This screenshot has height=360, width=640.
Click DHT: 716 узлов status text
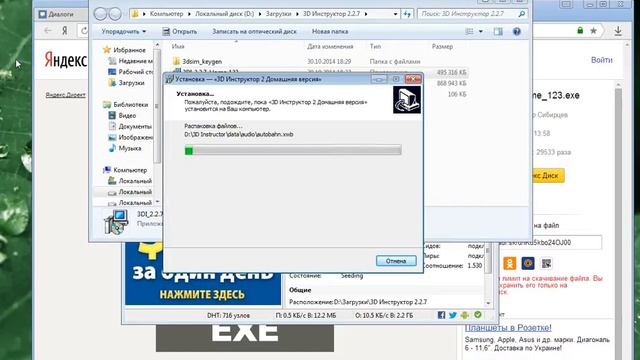228,316
